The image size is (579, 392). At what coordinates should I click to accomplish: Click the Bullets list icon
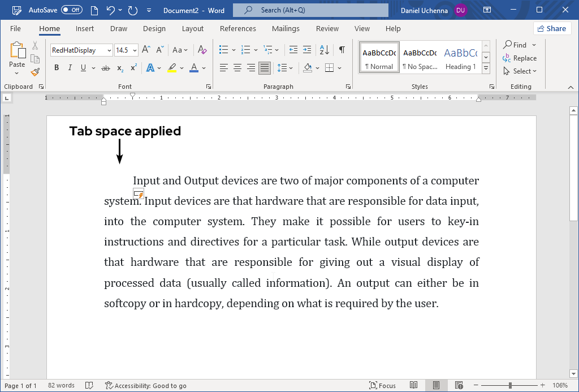[x=224, y=50]
